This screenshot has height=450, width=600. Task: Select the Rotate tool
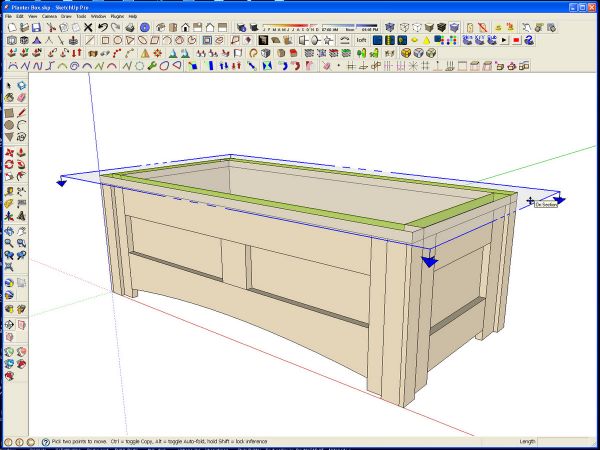click(x=9, y=165)
